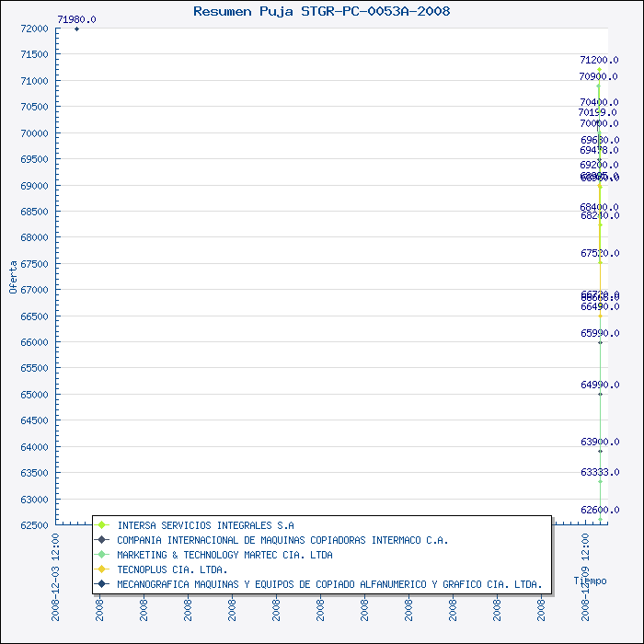Click the INTERSA SERVICIOS INTEGRALES S.A legend text

(206, 525)
